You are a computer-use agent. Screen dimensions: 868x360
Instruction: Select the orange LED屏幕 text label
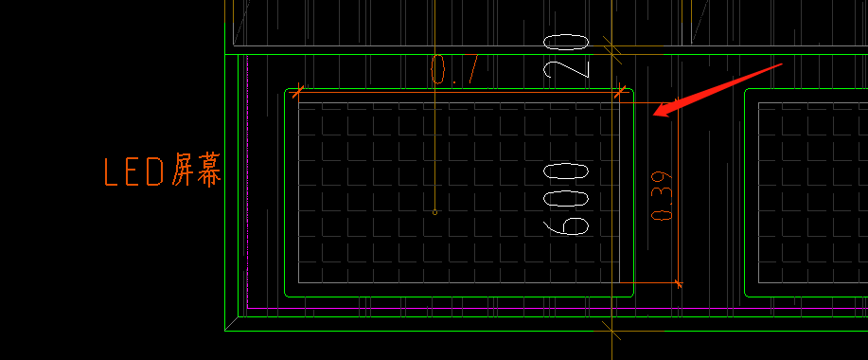tap(163, 170)
